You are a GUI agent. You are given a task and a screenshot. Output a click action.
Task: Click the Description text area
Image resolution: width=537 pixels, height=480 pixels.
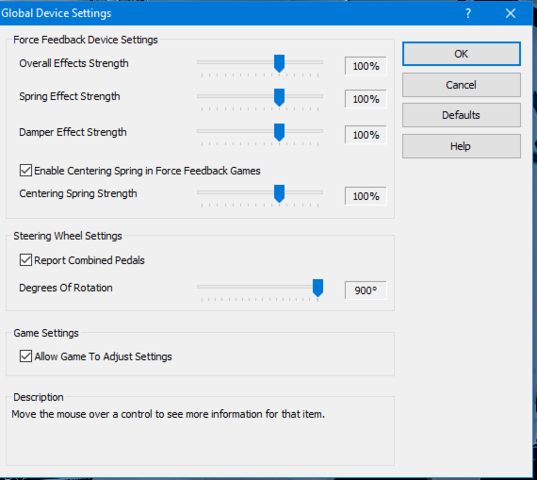200,433
